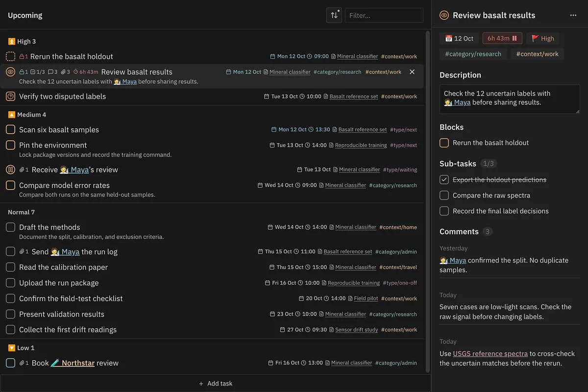
Task: Click the plus icon in Add task
Action: coord(201,384)
